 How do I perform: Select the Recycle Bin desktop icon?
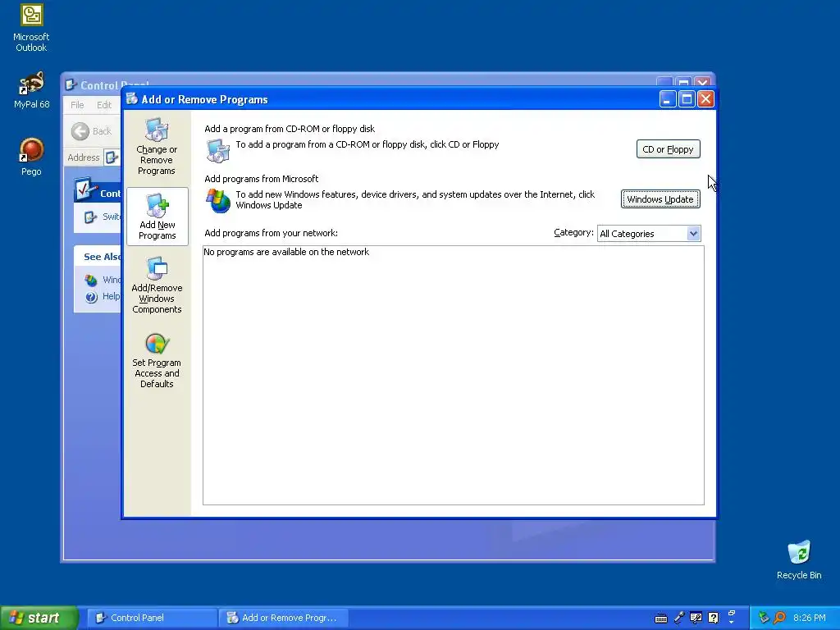pyautogui.click(x=799, y=559)
